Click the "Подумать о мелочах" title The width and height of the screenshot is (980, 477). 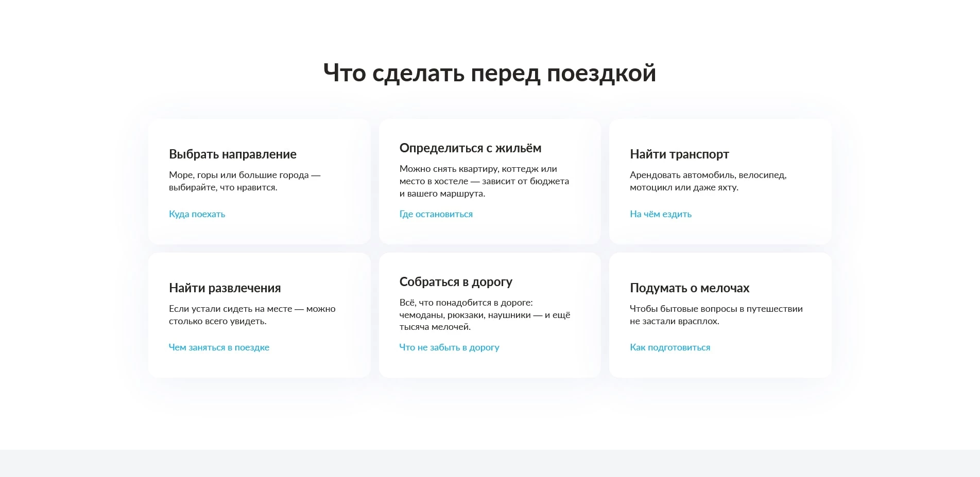pyautogui.click(x=690, y=288)
